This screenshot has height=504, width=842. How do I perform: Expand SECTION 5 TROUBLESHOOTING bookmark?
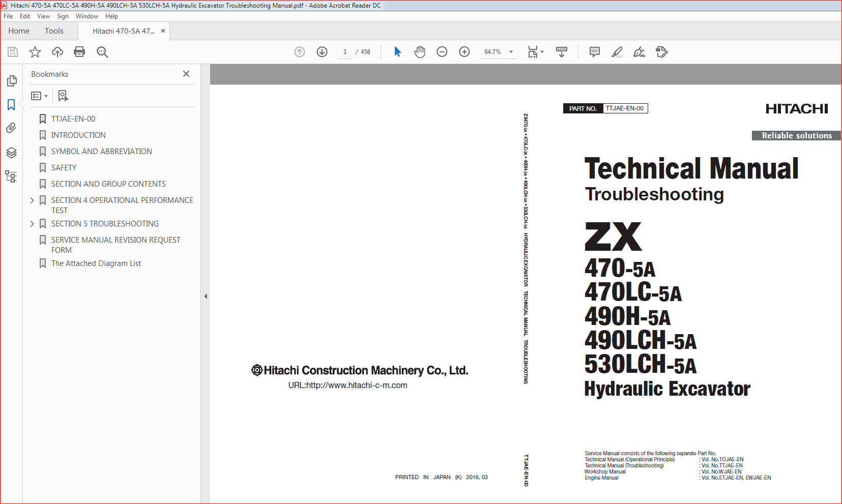32,224
